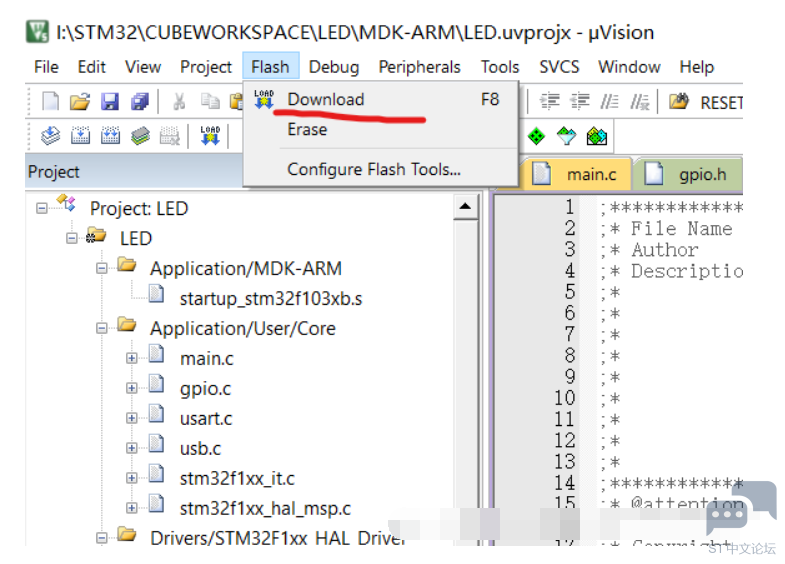Image resolution: width=785 pixels, height=564 pixels.
Task: Click the Unindent selection icon
Action: pyautogui.click(x=580, y=102)
